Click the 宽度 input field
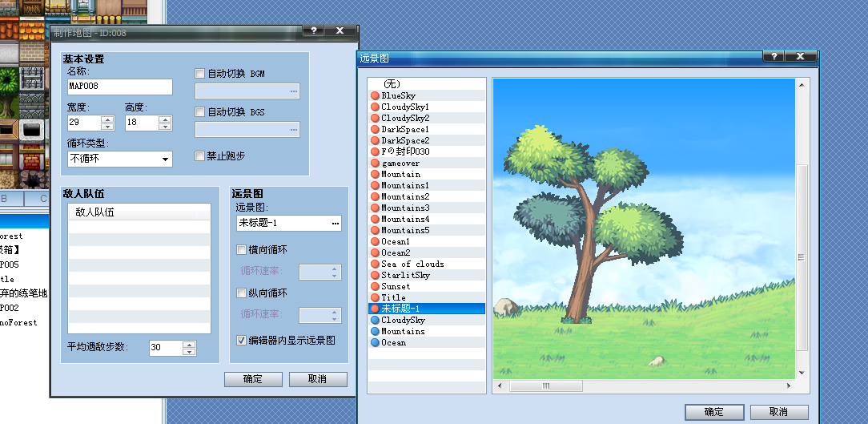The width and height of the screenshot is (868, 424). click(x=84, y=123)
